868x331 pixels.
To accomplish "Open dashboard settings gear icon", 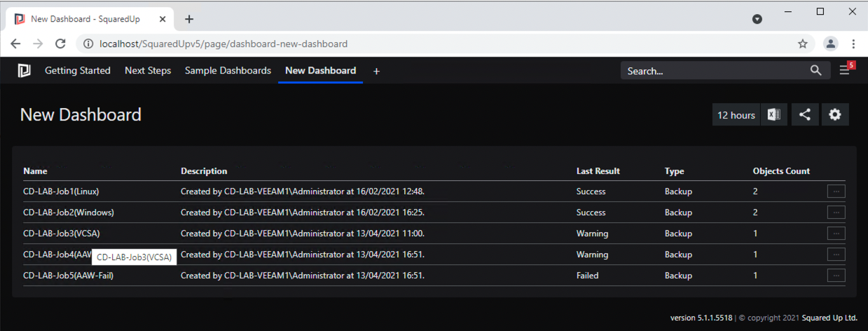I will [x=835, y=115].
